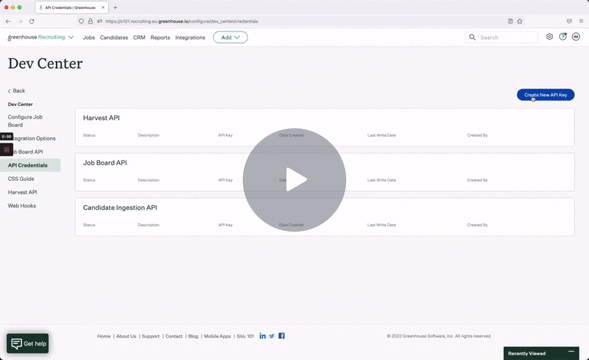Screen dimensions: 589x360
Task: Select the API Credentials browser tab
Action: [x=72, y=8]
